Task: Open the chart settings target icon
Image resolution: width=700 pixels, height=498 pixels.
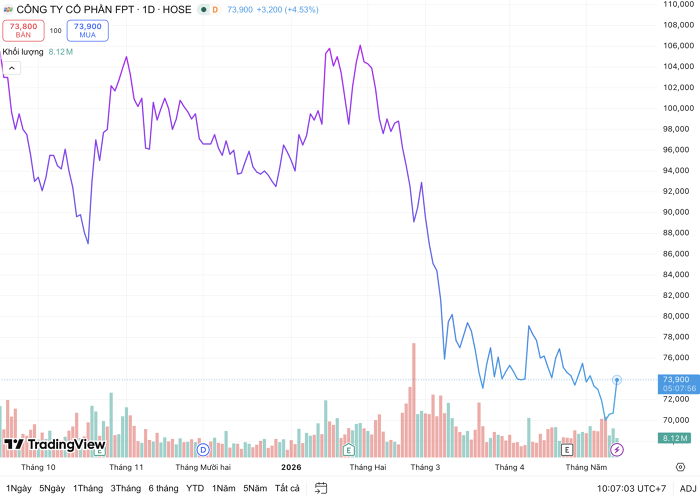Action: click(x=680, y=467)
